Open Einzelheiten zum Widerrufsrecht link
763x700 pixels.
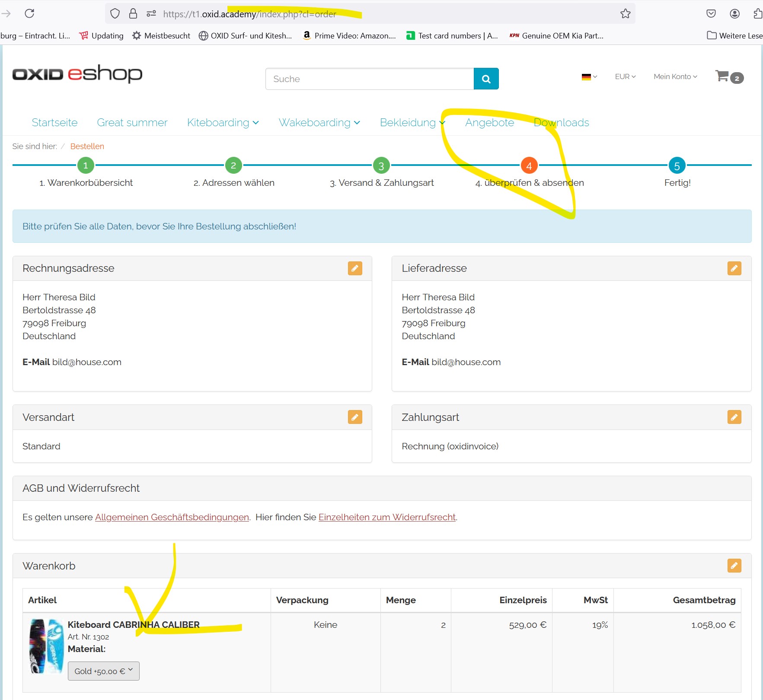tap(387, 517)
